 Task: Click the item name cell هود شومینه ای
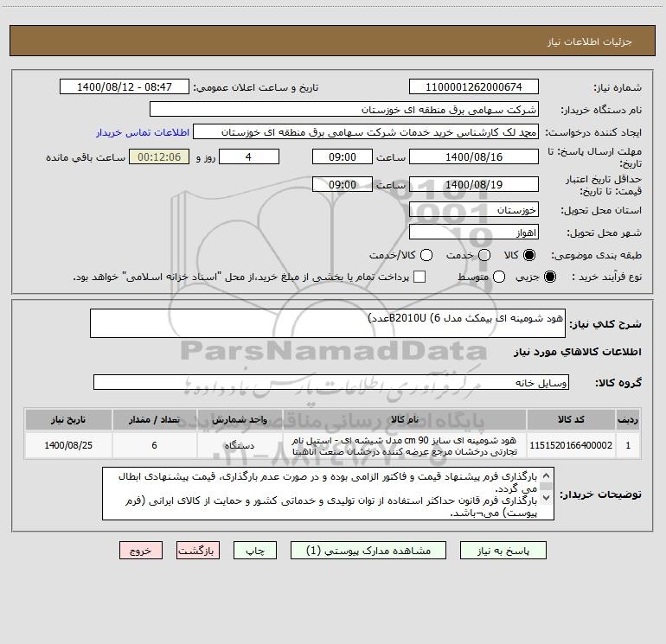(x=405, y=445)
